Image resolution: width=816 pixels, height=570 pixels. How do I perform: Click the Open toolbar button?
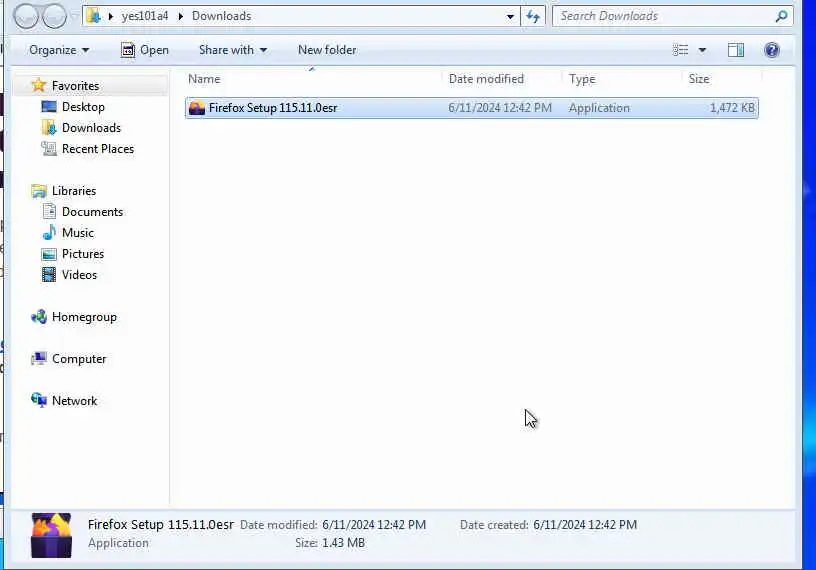point(145,50)
